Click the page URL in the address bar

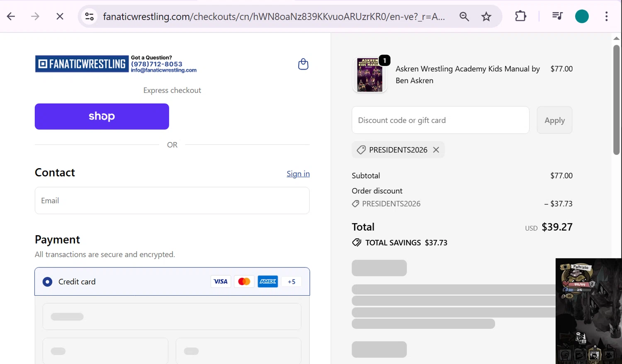pyautogui.click(x=274, y=16)
